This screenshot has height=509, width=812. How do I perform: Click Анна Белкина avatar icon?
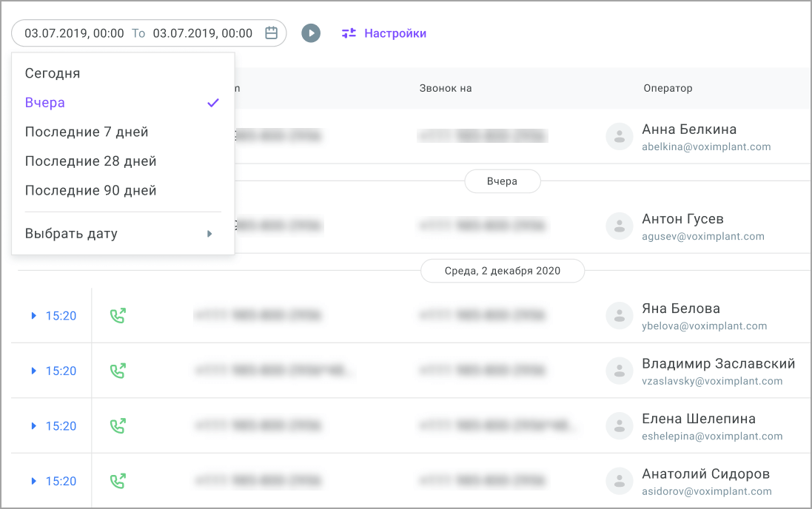(x=620, y=137)
